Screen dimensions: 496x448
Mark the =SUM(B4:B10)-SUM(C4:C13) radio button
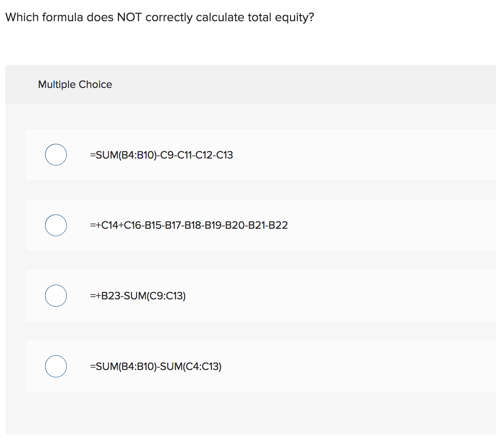[x=55, y=366]
